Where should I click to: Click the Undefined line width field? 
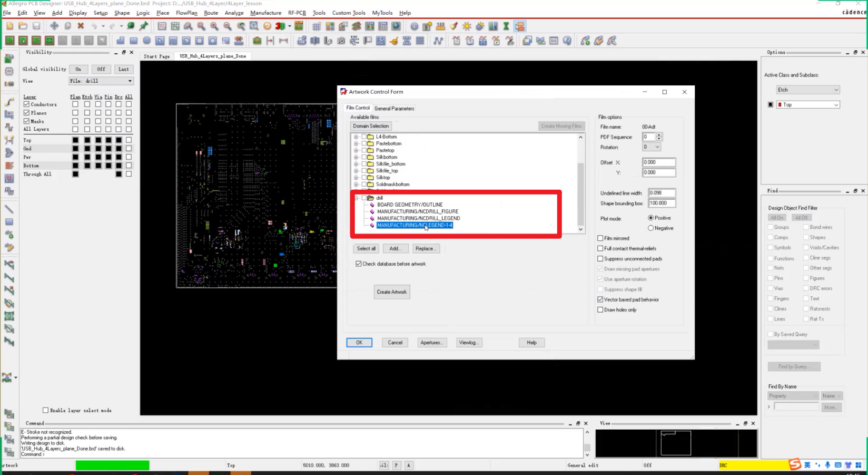click(x=662, y=193)
